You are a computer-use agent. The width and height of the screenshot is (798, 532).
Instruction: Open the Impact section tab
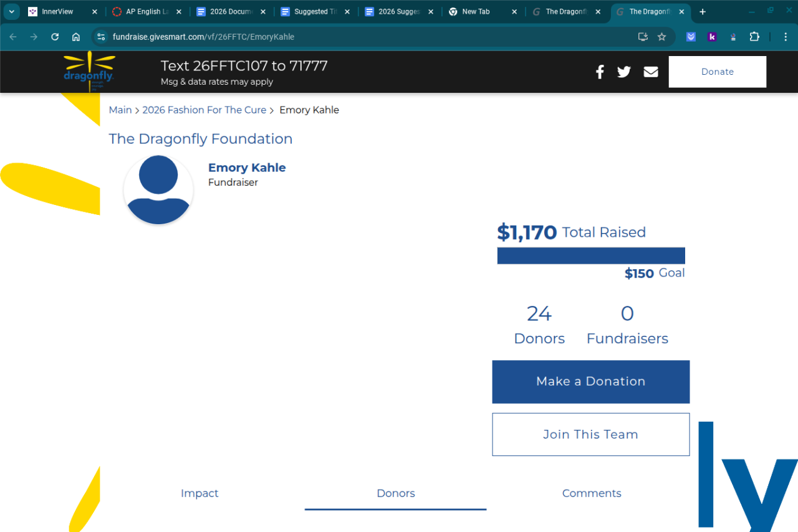tap(199, 493)
